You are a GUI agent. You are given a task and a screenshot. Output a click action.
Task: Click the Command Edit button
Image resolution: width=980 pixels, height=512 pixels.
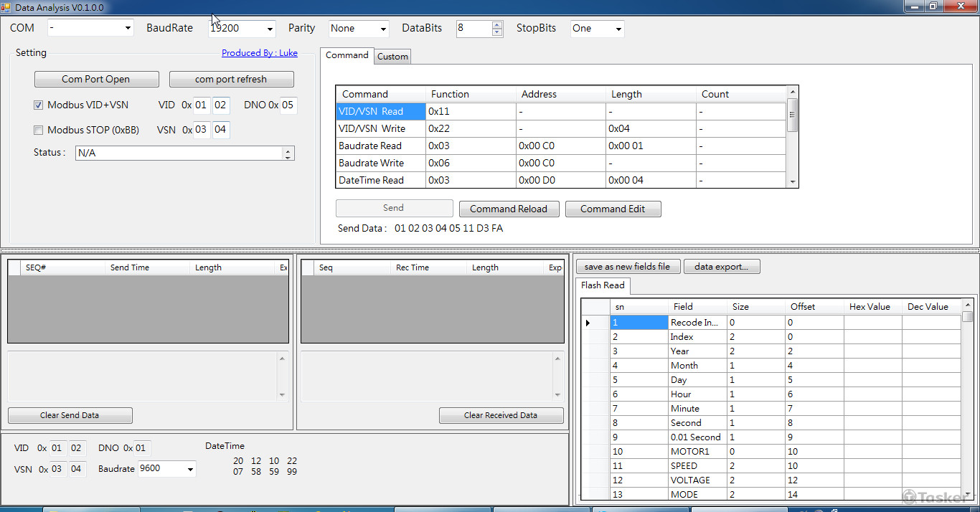[613, 209]
